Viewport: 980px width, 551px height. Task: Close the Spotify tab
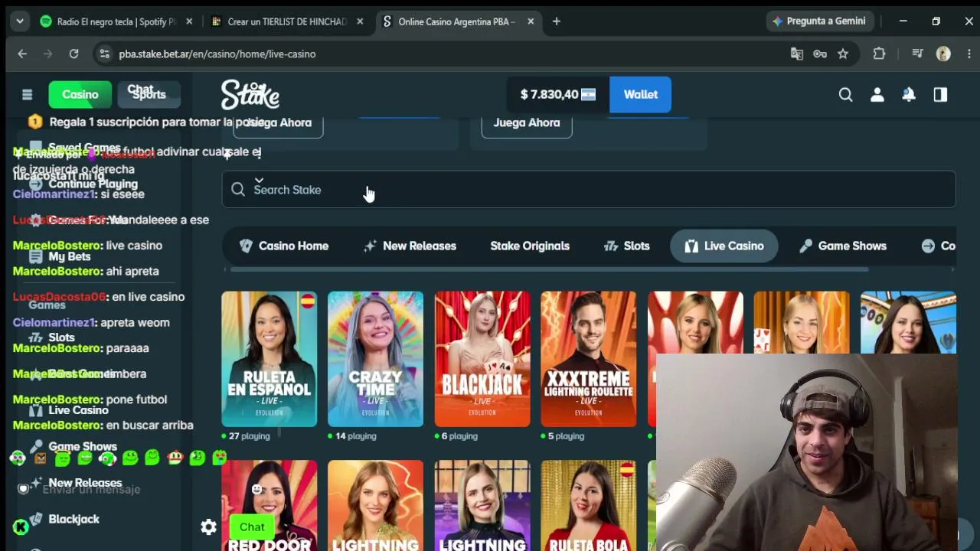(189, 21)
